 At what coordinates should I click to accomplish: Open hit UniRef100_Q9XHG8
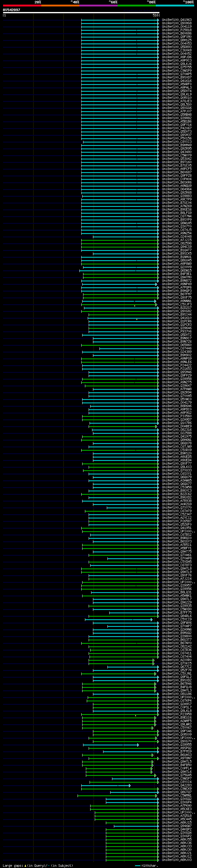point(177,23)
